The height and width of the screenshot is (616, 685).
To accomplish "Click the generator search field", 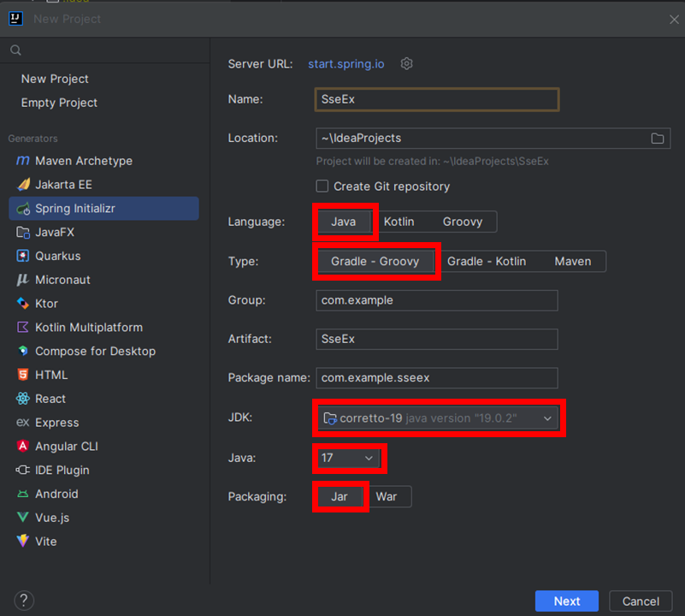I will [x=105, y=50].
